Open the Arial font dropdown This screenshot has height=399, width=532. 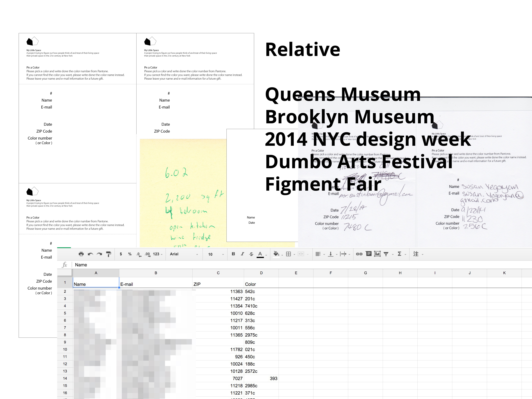184,254
